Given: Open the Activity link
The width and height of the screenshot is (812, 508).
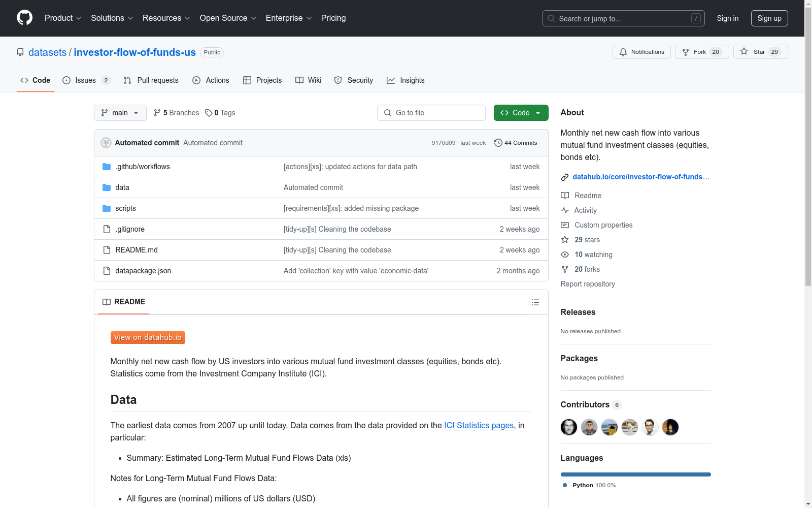Looking at the screenshot, I should point(579,210).
